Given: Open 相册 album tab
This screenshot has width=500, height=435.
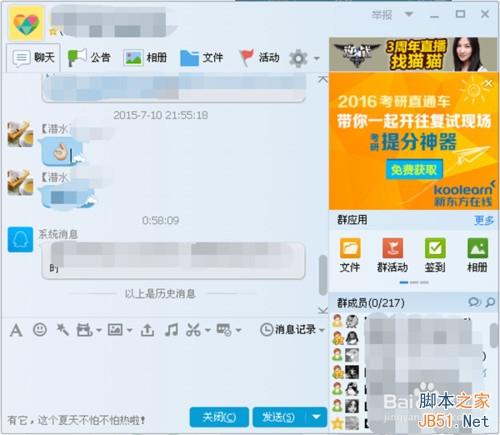Looking at the screenshot, I should pos(145,57).
